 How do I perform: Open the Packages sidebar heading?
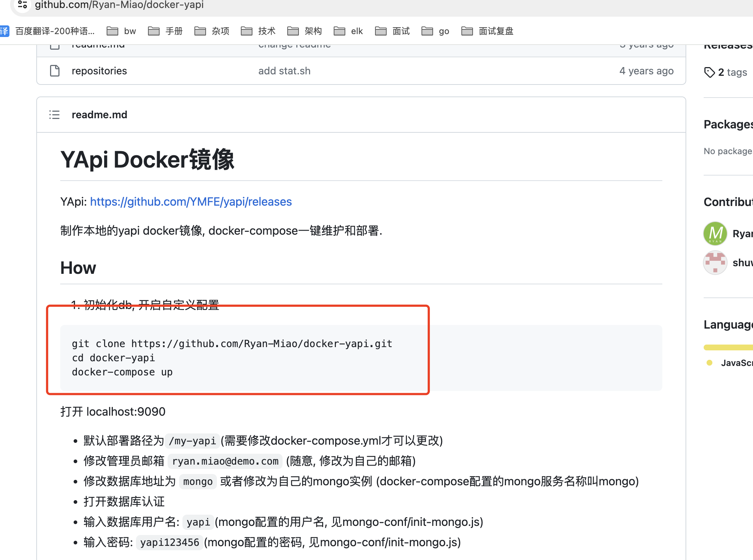coord(728,124)
